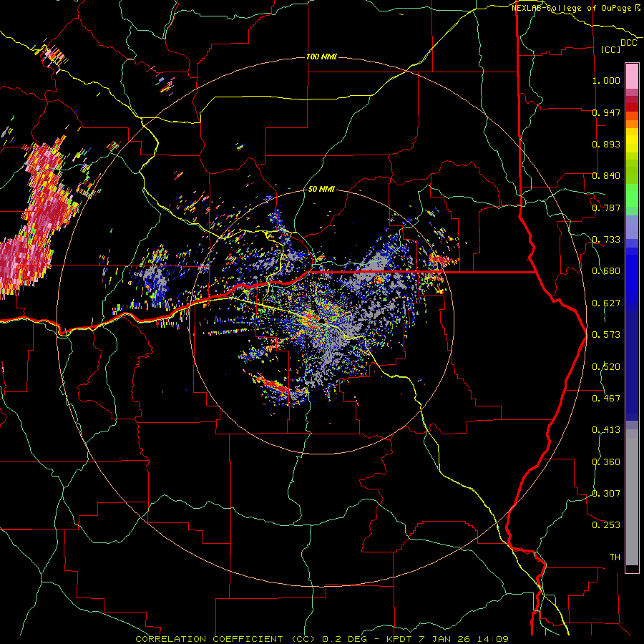Select the 1.000 value on the CC scale
This screenshot has height=644, width=644.
pyautogui.click(x=606, y=80)
